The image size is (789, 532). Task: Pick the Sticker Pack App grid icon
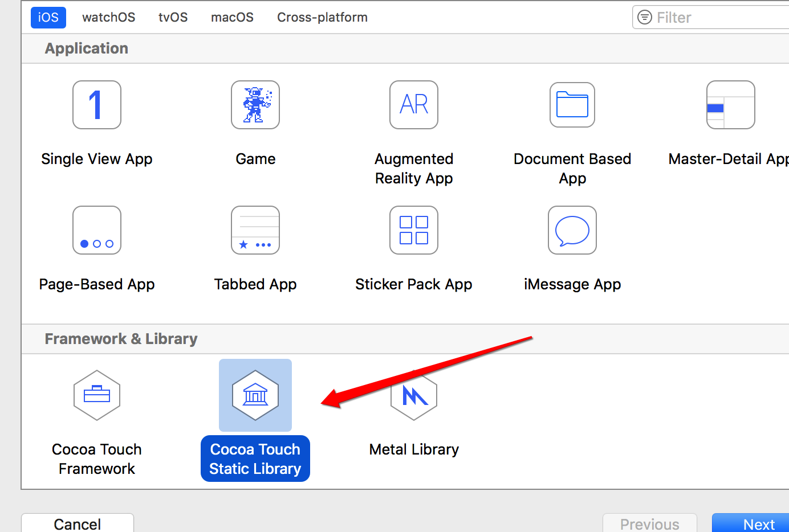point(414,230)
